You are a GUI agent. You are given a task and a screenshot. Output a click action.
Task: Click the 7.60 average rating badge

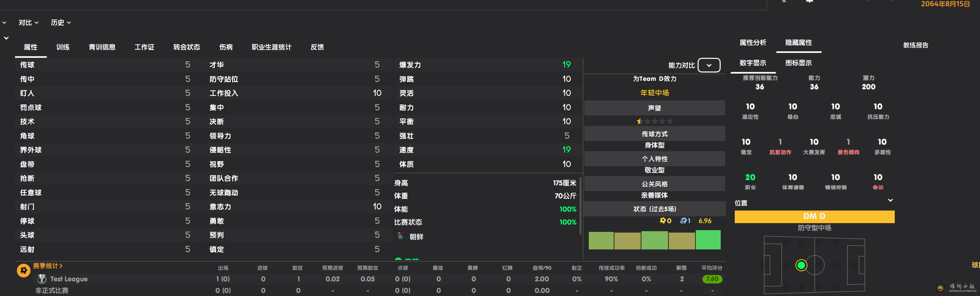(712, 279)
